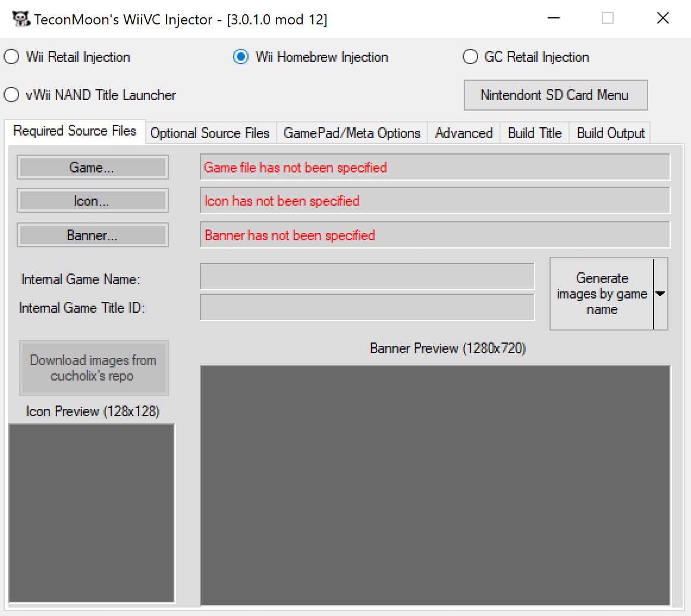Screen dimensions: 691x616
Task: Click the Banner... browse button
Action: tap(93, 235)
